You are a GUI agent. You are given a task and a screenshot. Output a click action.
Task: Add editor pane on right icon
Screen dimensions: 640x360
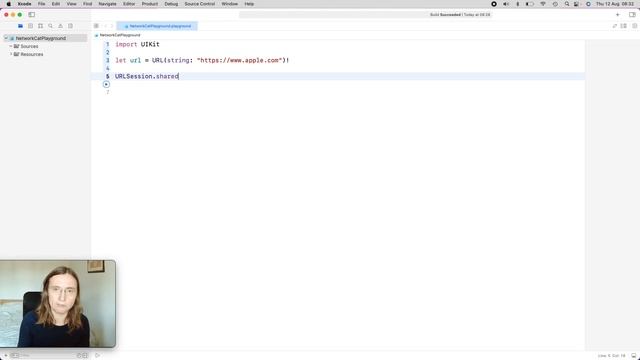click(x=634, y=26)
